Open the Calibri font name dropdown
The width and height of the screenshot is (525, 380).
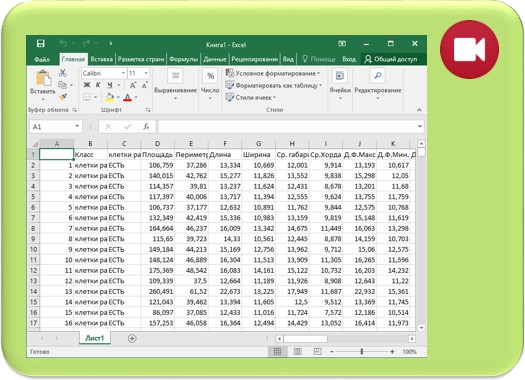coord(104,73)
